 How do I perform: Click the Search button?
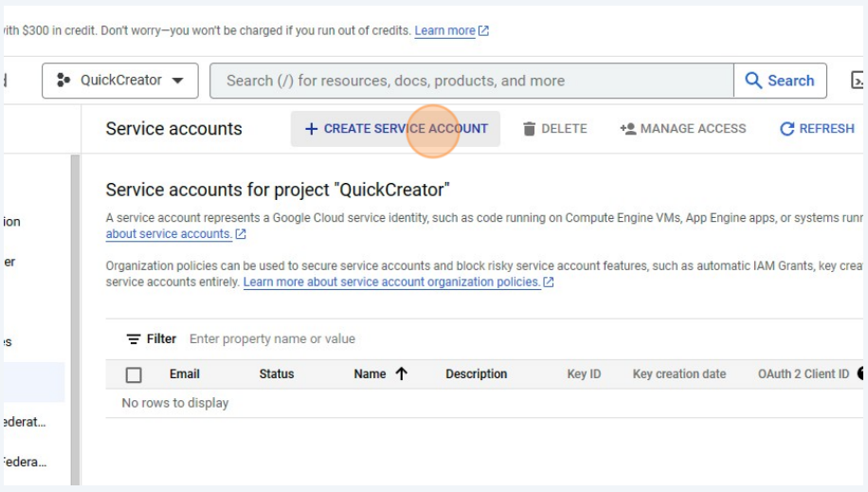(x=780, y=81)
